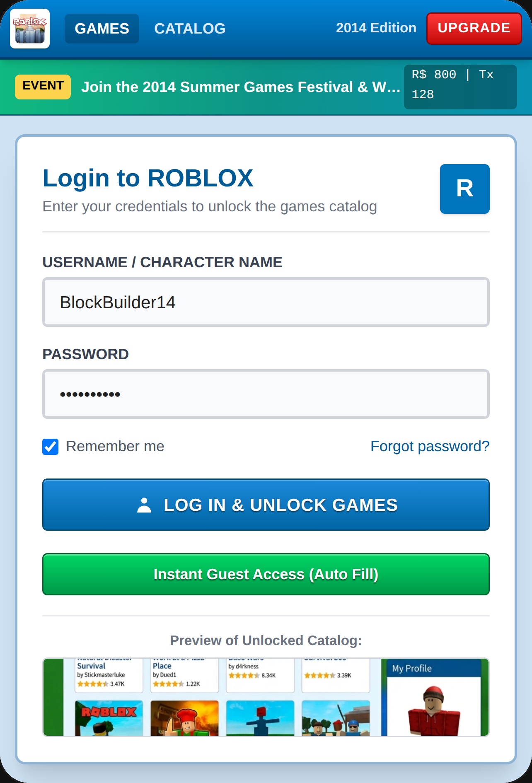This screenshot has height=783, width=532.
Task: Click the blue R logo tile
Action: click(x=465, y=189)
